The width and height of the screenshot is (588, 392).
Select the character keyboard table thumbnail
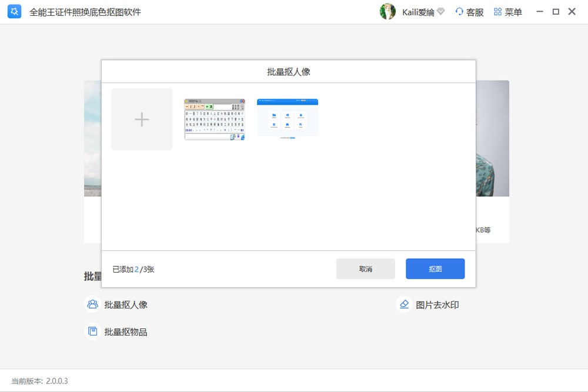(x=214, y=120)
